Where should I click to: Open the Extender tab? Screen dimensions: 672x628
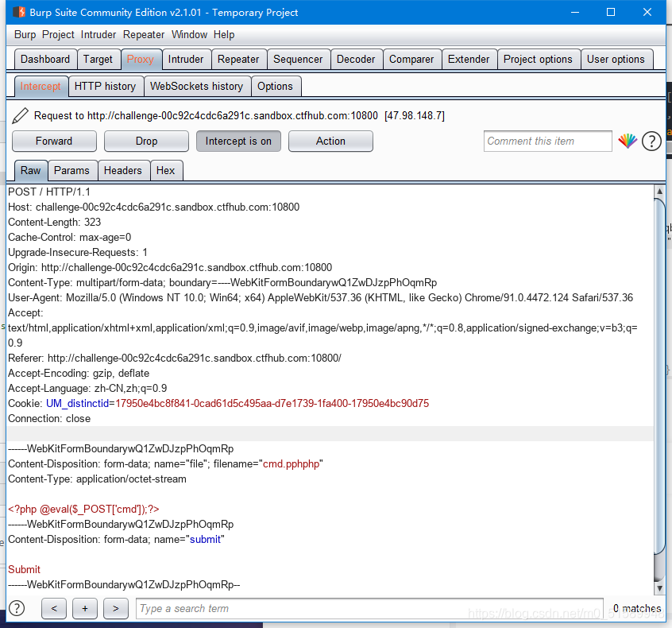pos(469,59)
